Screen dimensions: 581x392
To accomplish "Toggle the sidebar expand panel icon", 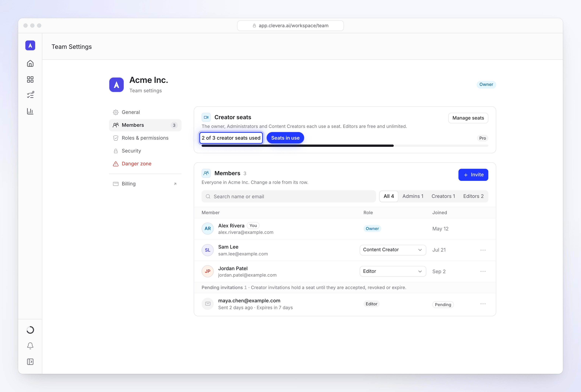I will 30,362.
